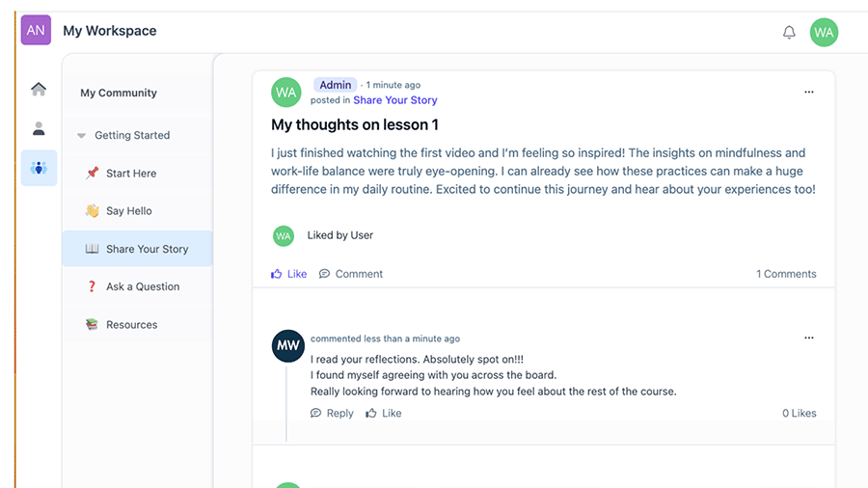The image size is (868, 488).
Task: Like the post with thumbs-up button
Action: [288, 274]
